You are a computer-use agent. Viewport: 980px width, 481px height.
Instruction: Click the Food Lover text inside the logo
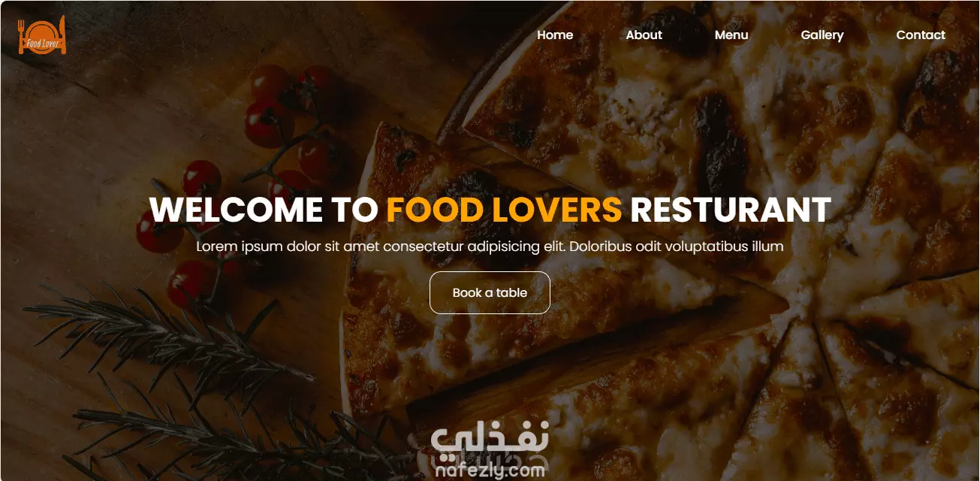pyautogui.click(x=42, y=43)
